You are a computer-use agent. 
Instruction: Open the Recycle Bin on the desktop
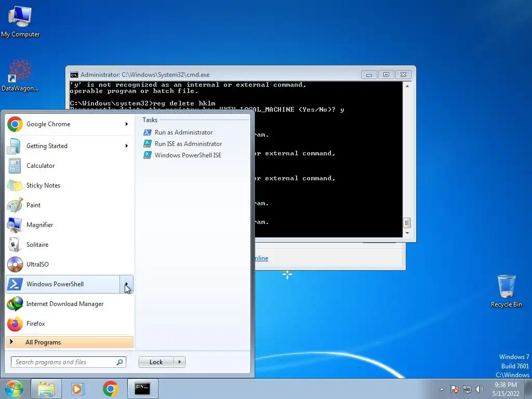coord(506,291)
